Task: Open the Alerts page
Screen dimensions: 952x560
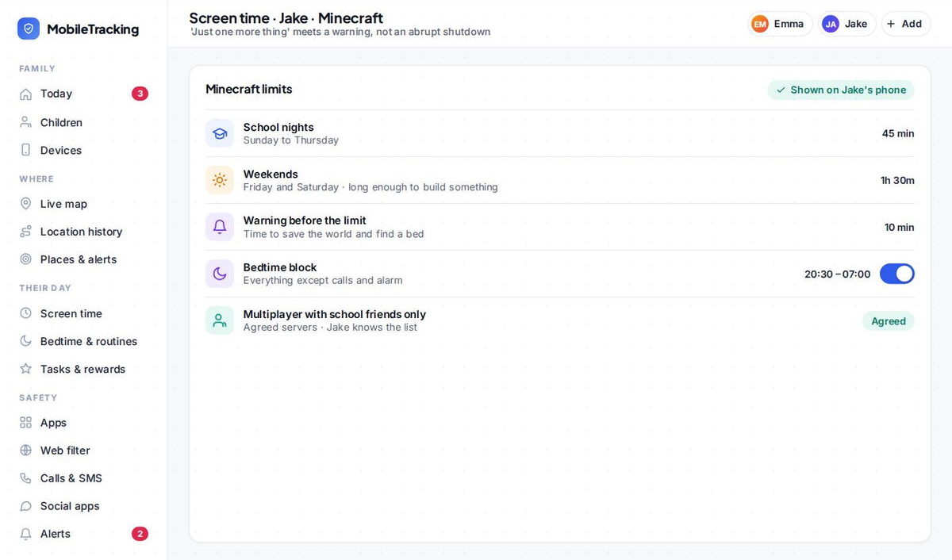Action: click(83, 534)
